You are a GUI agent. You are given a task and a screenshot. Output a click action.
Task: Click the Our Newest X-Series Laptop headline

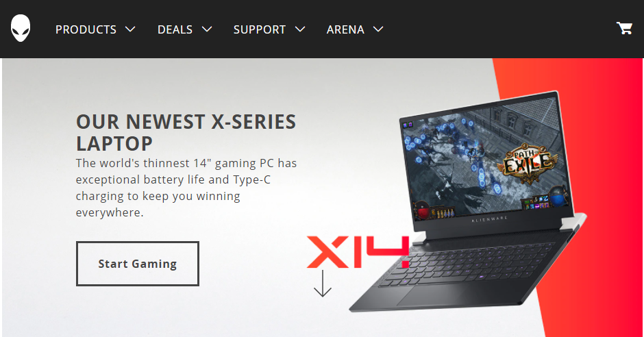[186, 133]
